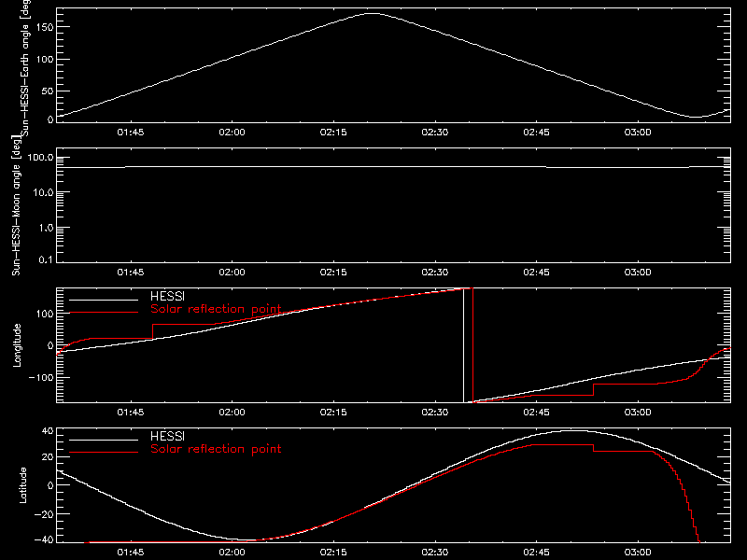Click -20 tick on Latitude axis
This screenshot has width=747, height=560.
(x=44, y=514)
